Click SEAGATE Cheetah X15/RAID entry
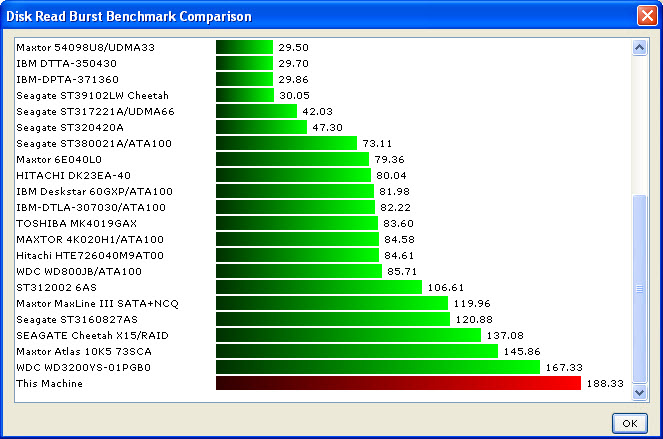The width and height of the screenshot is (663, 439). (92, 336)
